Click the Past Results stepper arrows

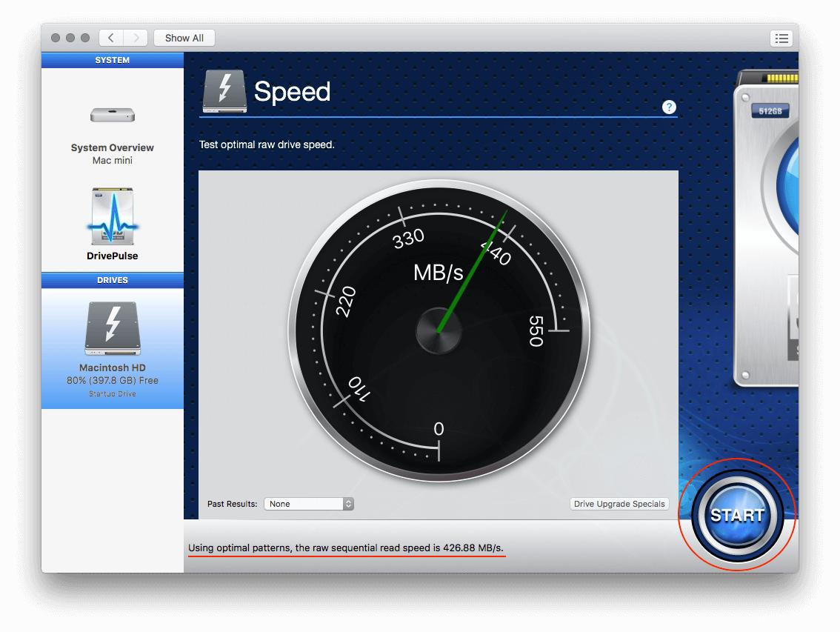click(347, 503)
